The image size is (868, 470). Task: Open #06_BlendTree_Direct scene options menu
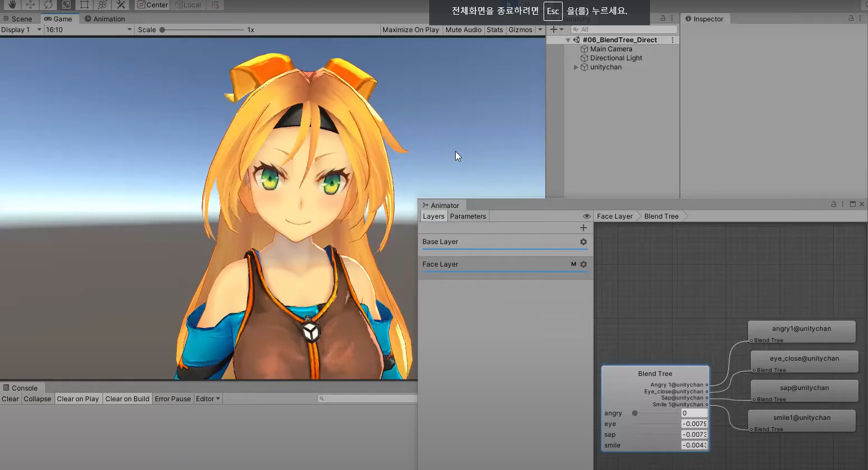tap(673, 40)
